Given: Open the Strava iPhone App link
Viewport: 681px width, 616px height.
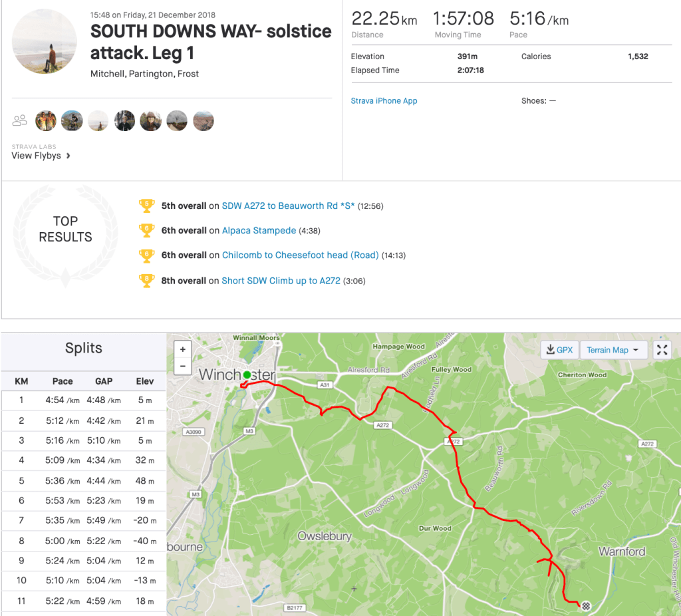Looking at the screenshot, I should tap(384, 101).
